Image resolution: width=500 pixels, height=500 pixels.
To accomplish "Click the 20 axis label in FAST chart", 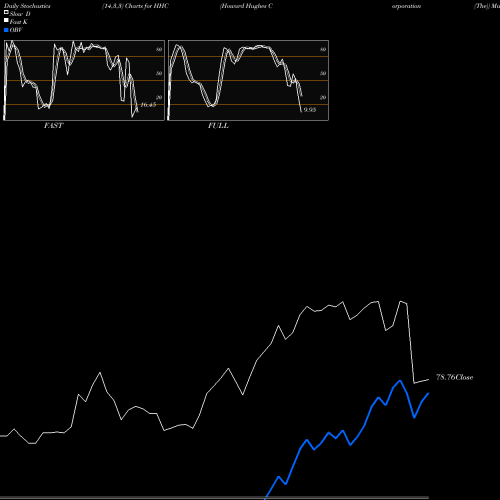I will click(x=159, y=97).
